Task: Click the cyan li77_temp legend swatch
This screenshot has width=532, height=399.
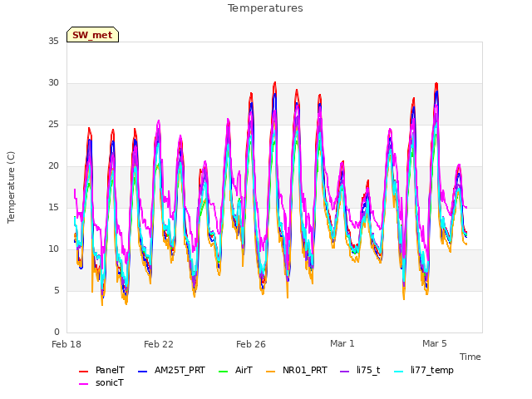Action: click(x=399, y=372)
